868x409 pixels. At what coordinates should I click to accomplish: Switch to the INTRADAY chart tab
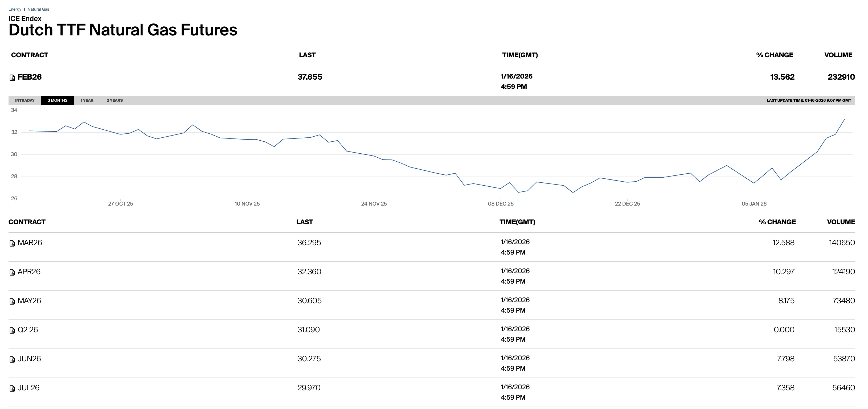pyautogui.click(x=24, y=100)
